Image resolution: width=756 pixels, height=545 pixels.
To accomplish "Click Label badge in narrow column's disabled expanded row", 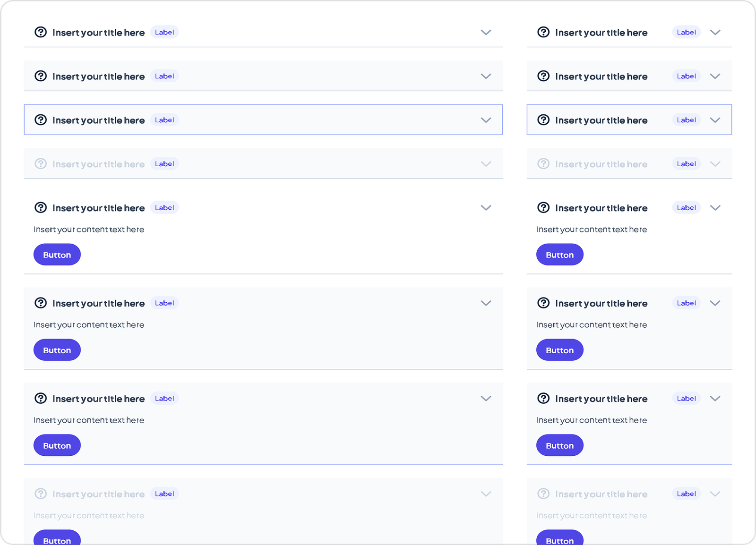I will [686, 494].
